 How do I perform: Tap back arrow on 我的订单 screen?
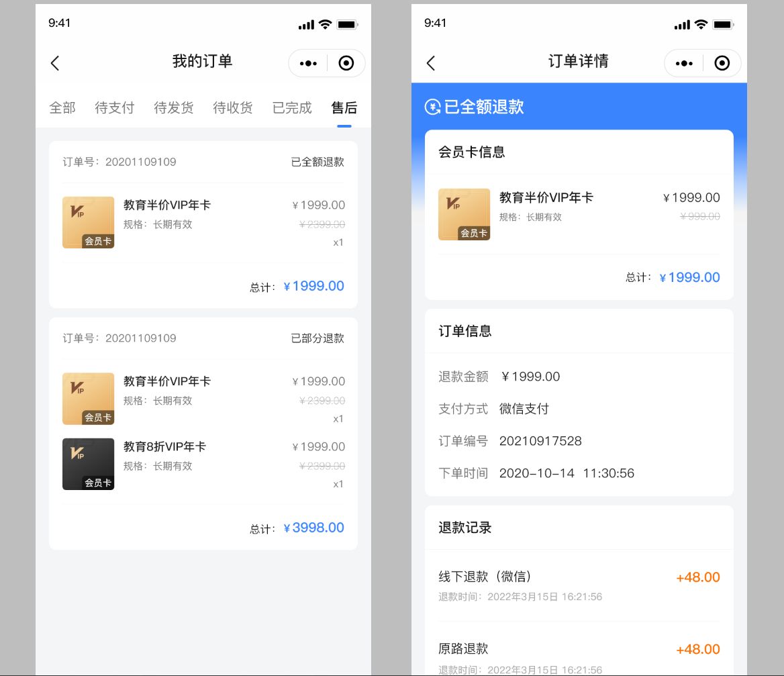[55, 63]
